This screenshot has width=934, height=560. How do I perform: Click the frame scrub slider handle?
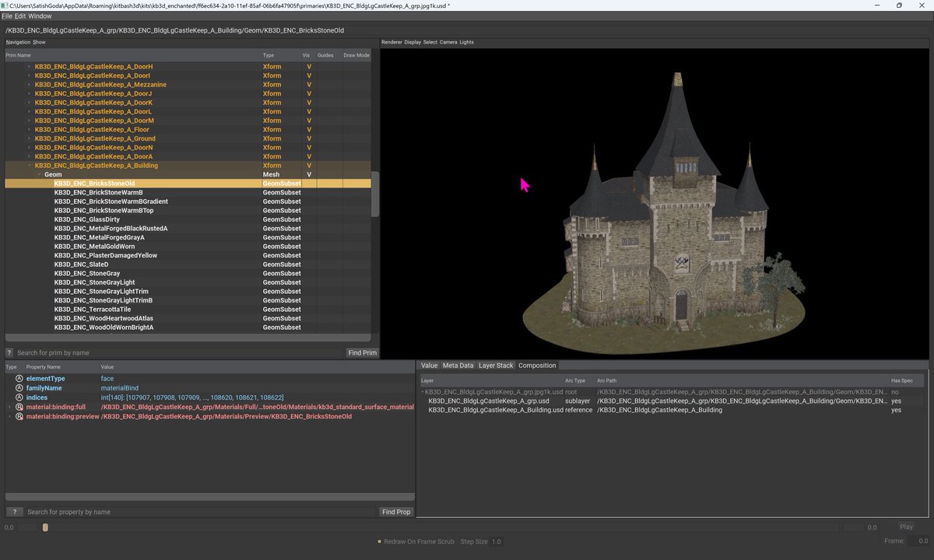[x=45, y=527]
